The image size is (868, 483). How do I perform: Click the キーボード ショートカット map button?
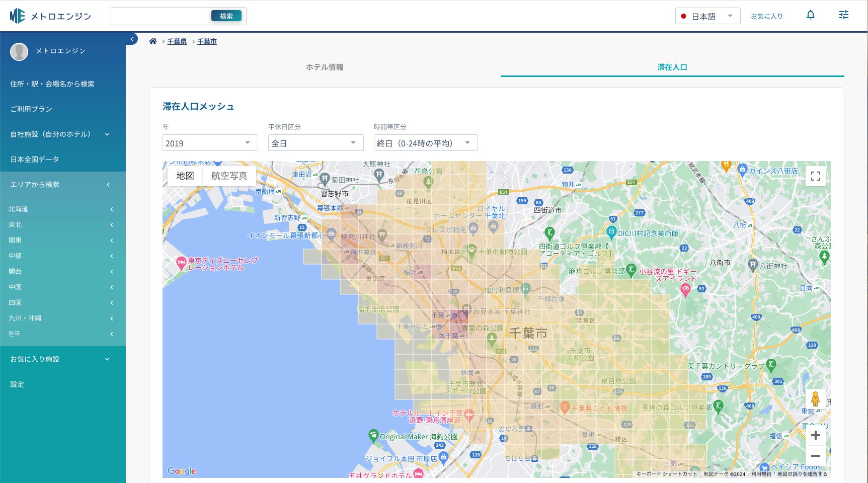pos(667,474)
